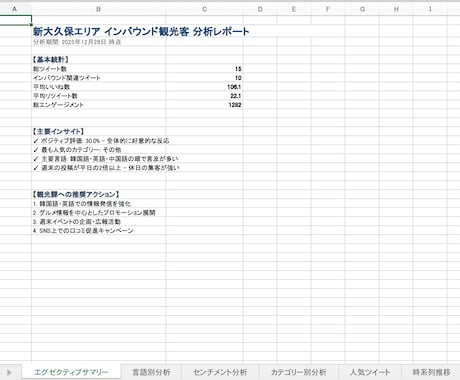
Task: Select column F header
Action: coord(328,9)
